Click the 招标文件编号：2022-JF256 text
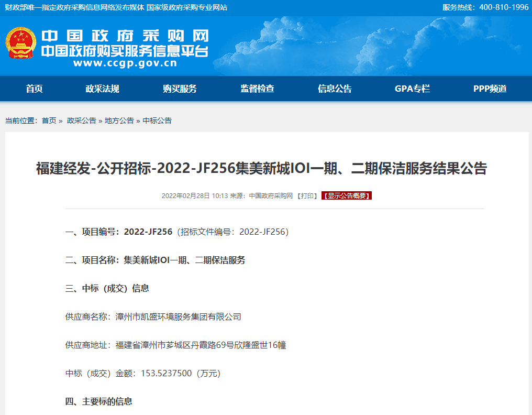532x415 pixels. [x=232, y=232]
